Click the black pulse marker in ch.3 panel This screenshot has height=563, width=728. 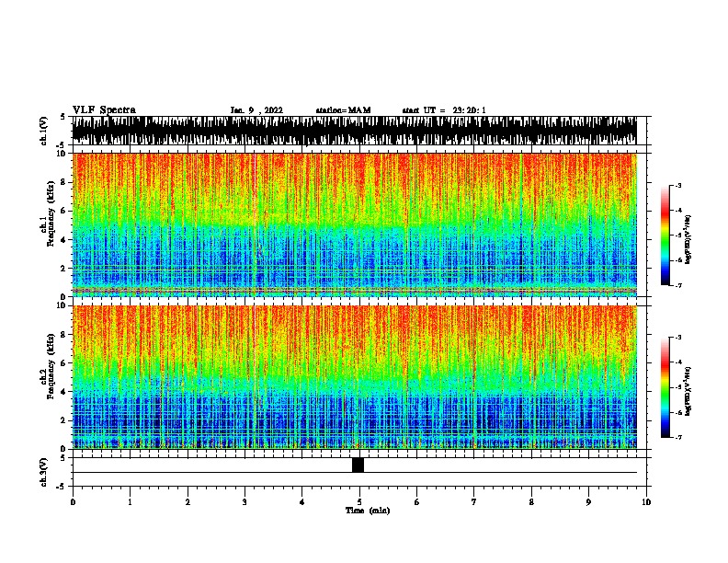358,465
